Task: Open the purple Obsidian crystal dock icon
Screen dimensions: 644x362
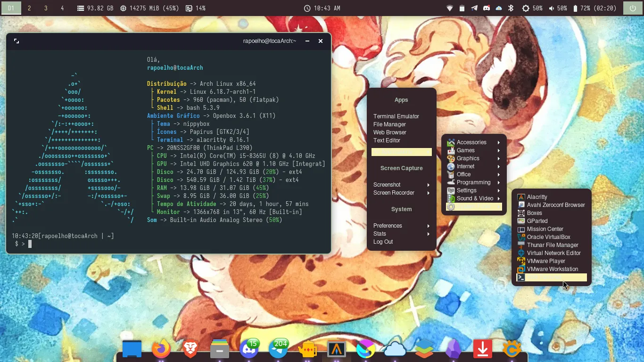Action: (453, 349)
